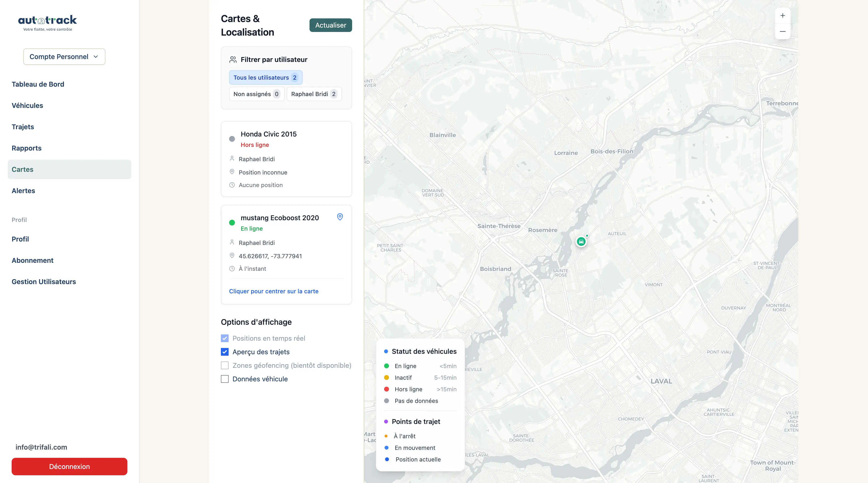Click the pin icon beside Position inconnue

[232, 172]
